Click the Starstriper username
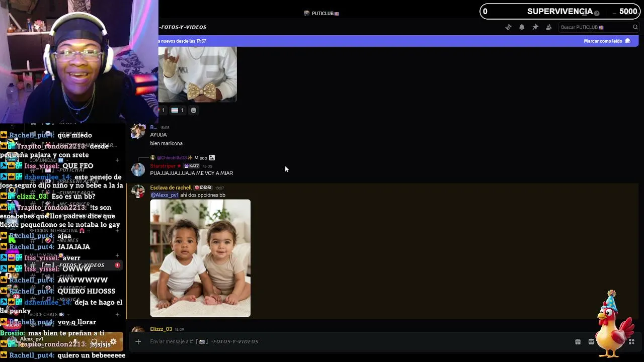The height and width of the screenshot is (362, 644). tap(163, 166)
